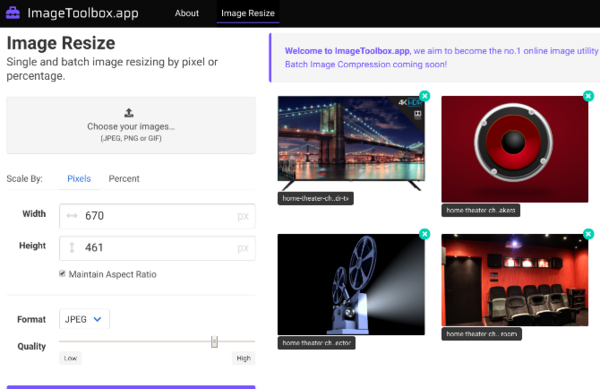600x389 pixels.
Task: Select the Pixels scale tab
Action: pos(79,179)
